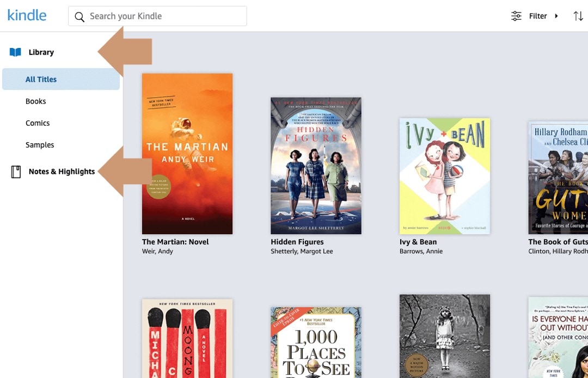Image resolution: width=588 pixels, height=378 pixels.
Task: Click the search input's magnifying glass
Action: click(x=79, y=16)
